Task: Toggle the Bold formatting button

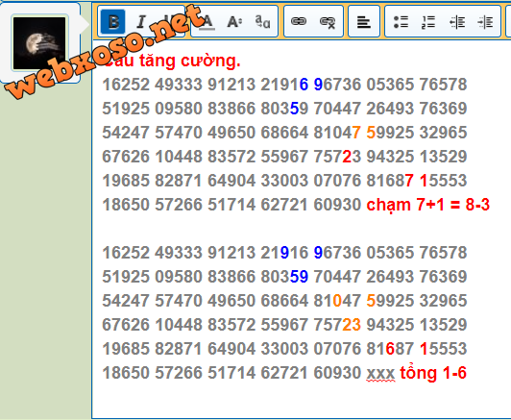Action: (112, 22)
